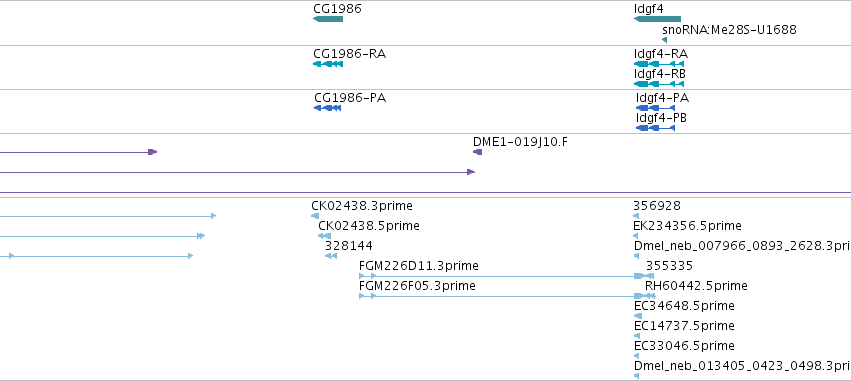The height and width of the screenshot is (381, 851).
Task: Click the EC33046.5prime label
Action: coord(684,346)
